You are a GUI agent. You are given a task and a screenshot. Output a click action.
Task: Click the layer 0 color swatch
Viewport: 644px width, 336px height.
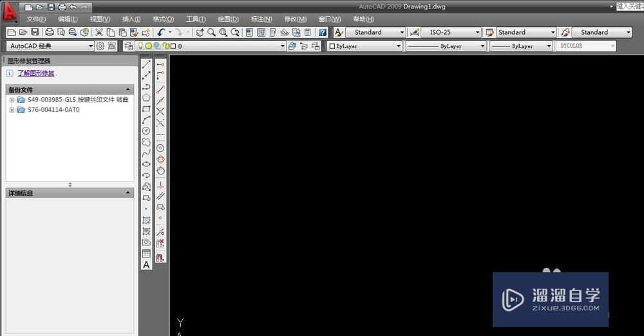[173, 46]
